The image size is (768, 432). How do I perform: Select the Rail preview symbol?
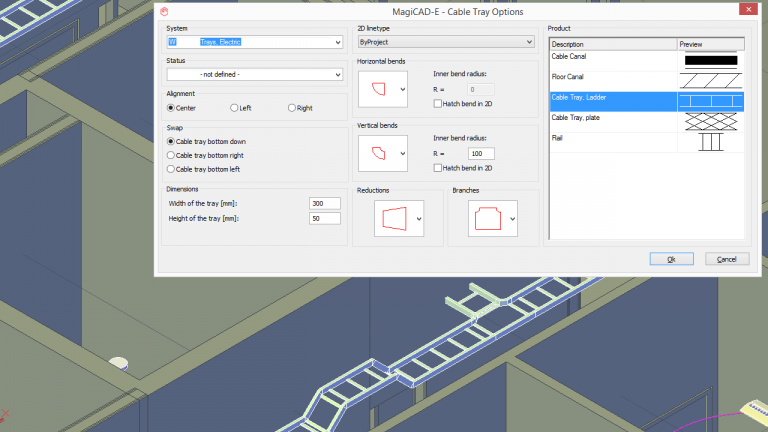coord(711,142)
